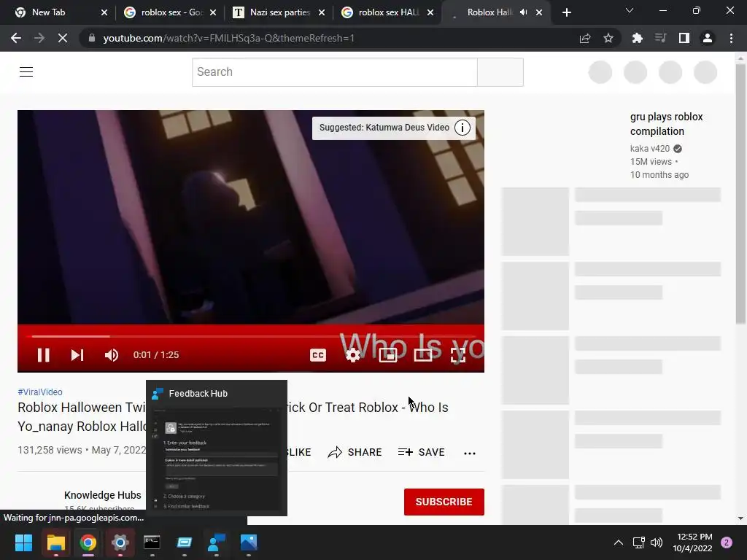The image size is (747, 560).
Task: Mute audio on the Roblox Hall tab
Action: [x=523, y=12]
